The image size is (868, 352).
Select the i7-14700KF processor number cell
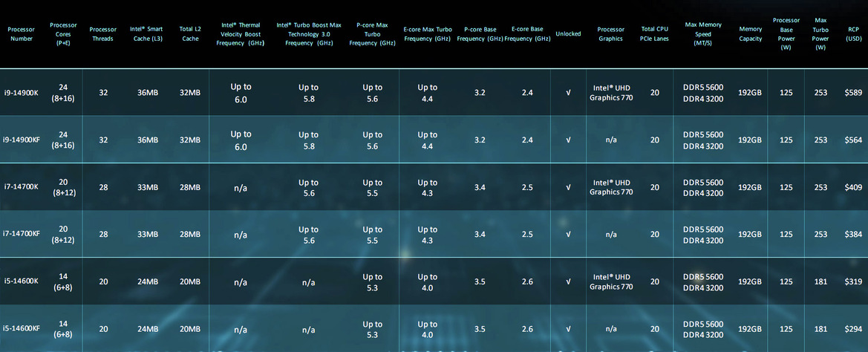[22, 235]
